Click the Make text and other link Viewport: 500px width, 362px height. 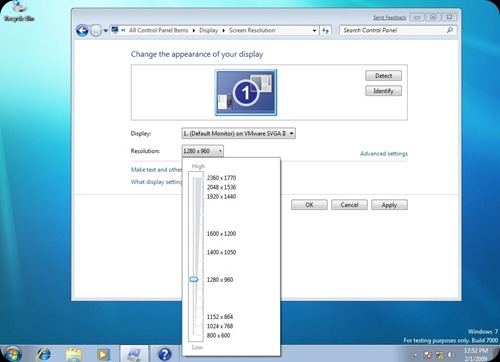coord(156,170)
